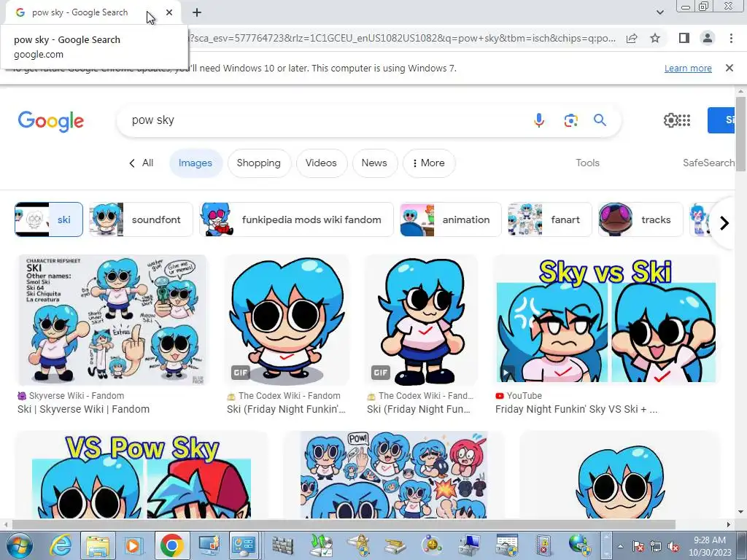The width and height of the screenshot is (747, 560).
Task: Open the brick wall firewall taskbar icon
Action: tap(282, 545)
